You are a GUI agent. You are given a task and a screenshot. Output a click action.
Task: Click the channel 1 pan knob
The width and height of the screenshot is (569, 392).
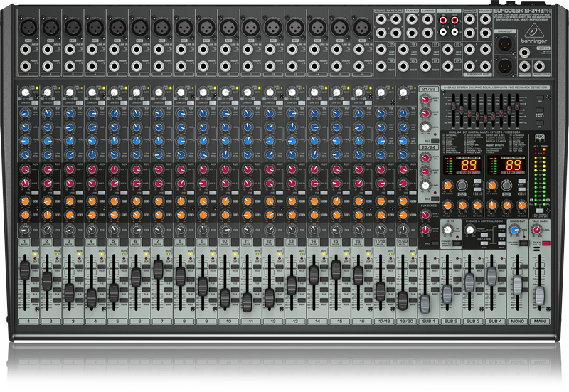click(25, 230)
